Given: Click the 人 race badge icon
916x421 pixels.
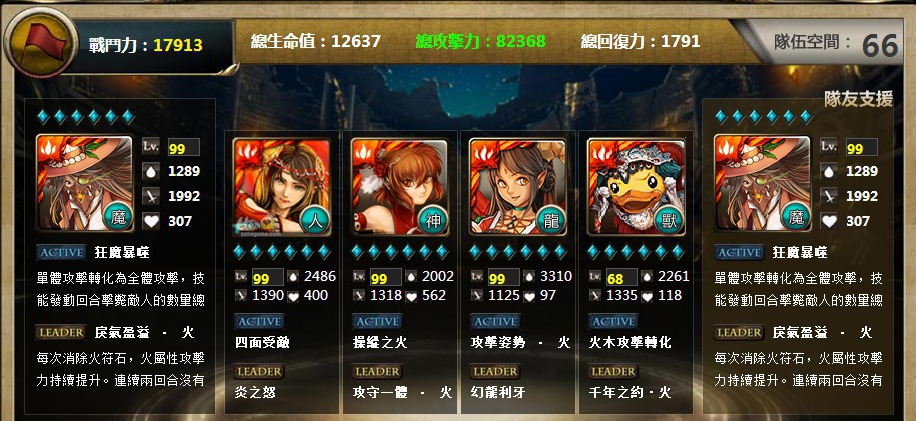Looking at the screenshot, I should 314,220.
